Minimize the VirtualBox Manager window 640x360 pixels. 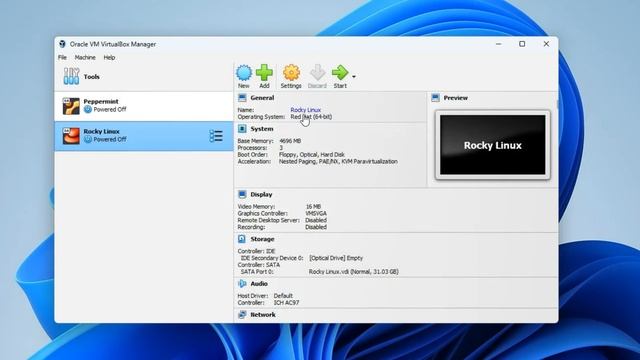pyautogui.click(x=498, y=44)
